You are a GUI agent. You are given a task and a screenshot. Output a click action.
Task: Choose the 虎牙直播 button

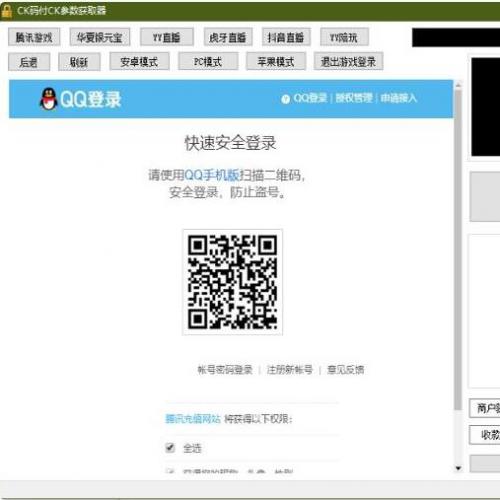pyautogui.click(x=228, y=37)
